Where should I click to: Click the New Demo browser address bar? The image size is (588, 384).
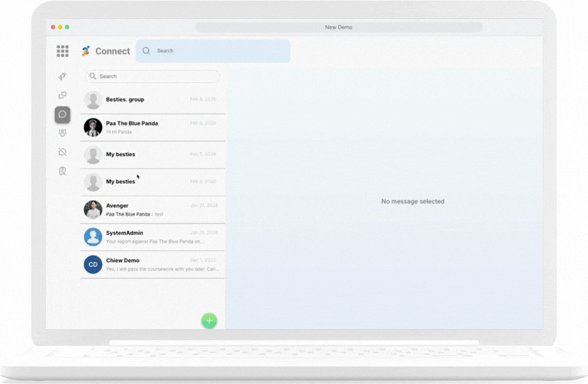click(x=339, y=27)
